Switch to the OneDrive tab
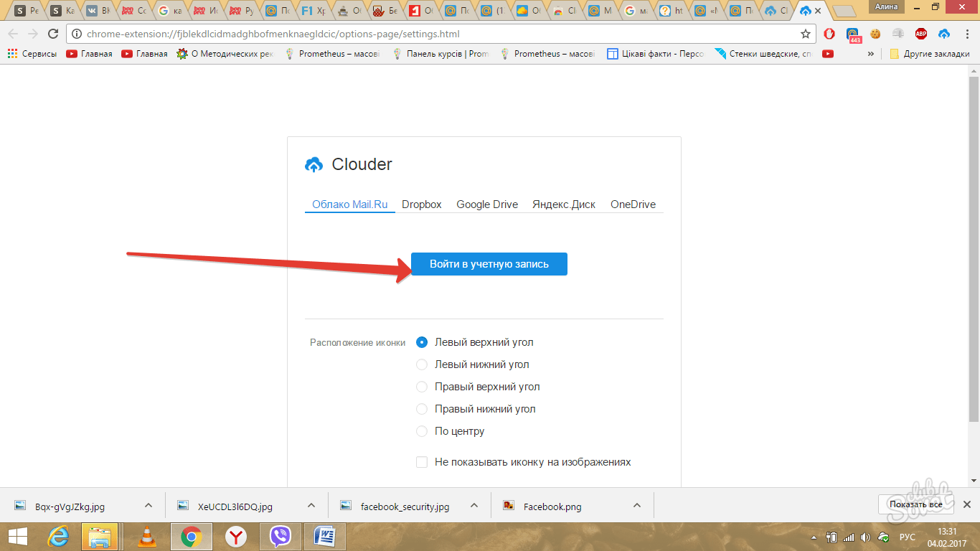This screenshot has height=551, width=980. (x=633, y=204)
